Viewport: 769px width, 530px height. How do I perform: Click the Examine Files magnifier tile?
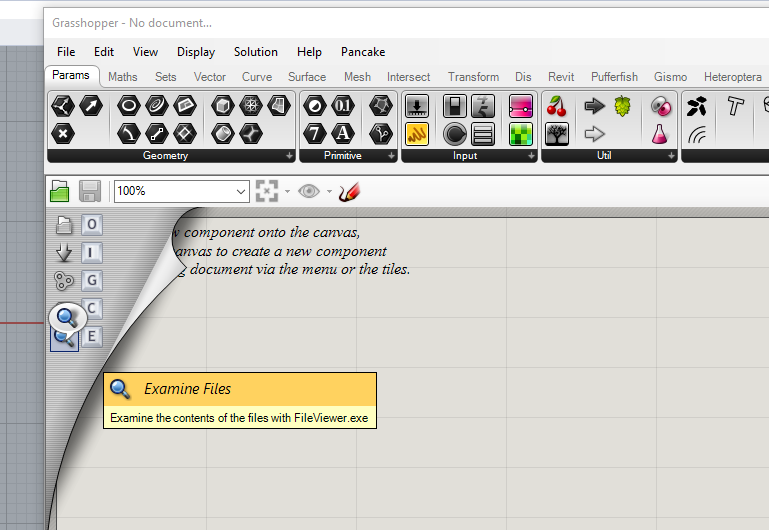64,337
